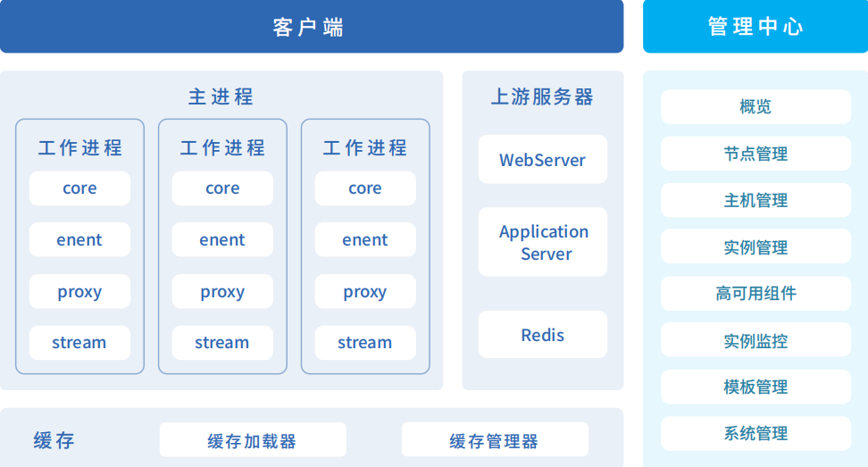Select 模板管理
The image size is (868, 467).
pyautogui.click(x=755, y=387)
